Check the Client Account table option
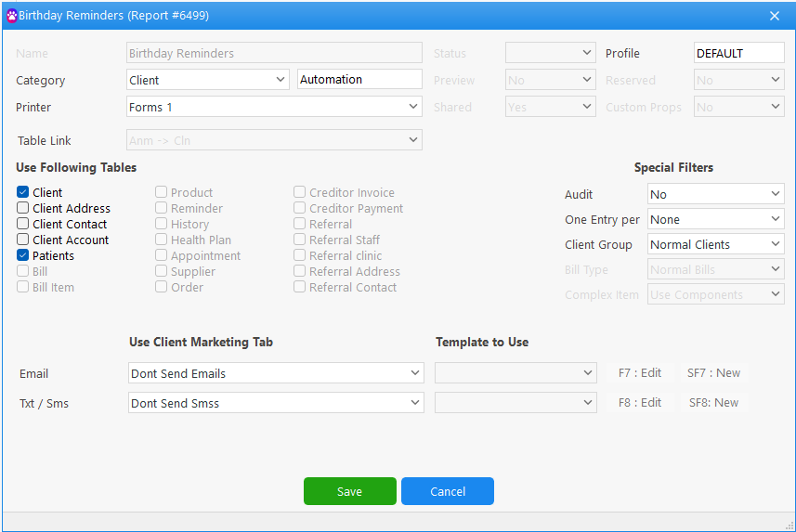 point(23,240)
